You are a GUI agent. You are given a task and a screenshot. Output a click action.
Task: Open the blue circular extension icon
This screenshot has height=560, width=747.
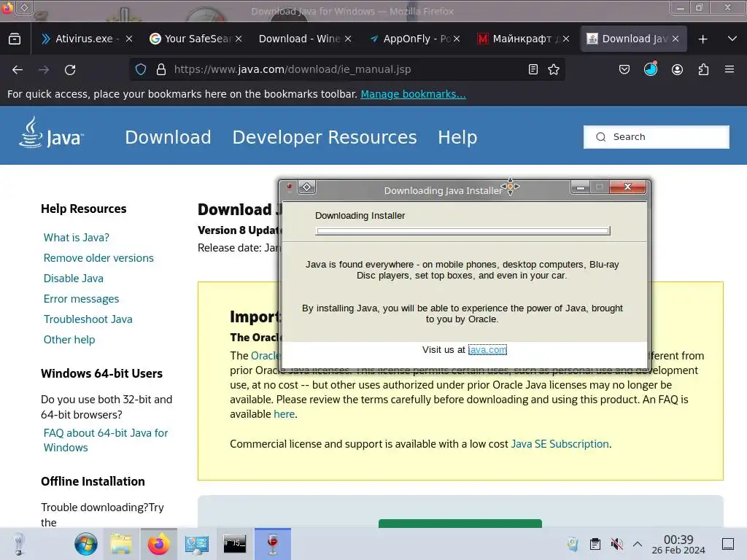[x=650, y=69]
